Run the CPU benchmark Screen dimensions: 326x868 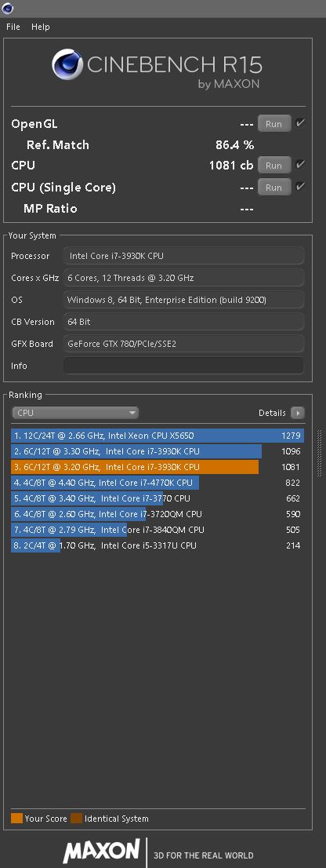click(x=274, y=166)
